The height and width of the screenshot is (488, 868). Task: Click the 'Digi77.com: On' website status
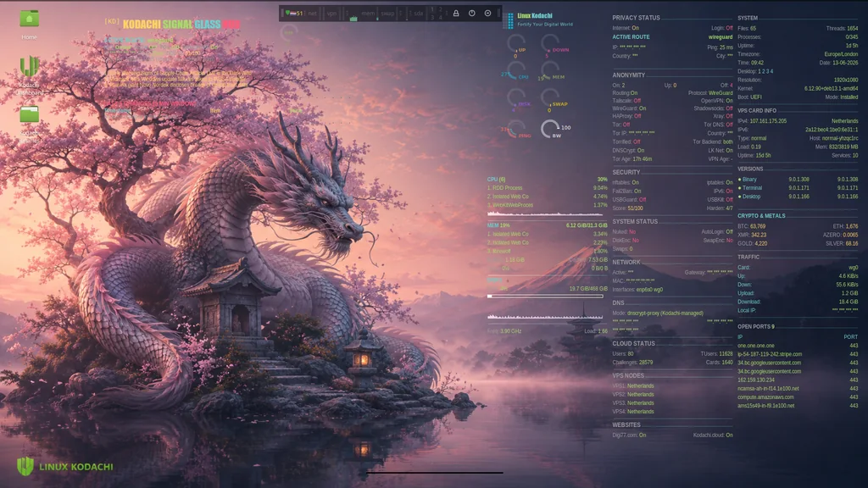(629, 435)
